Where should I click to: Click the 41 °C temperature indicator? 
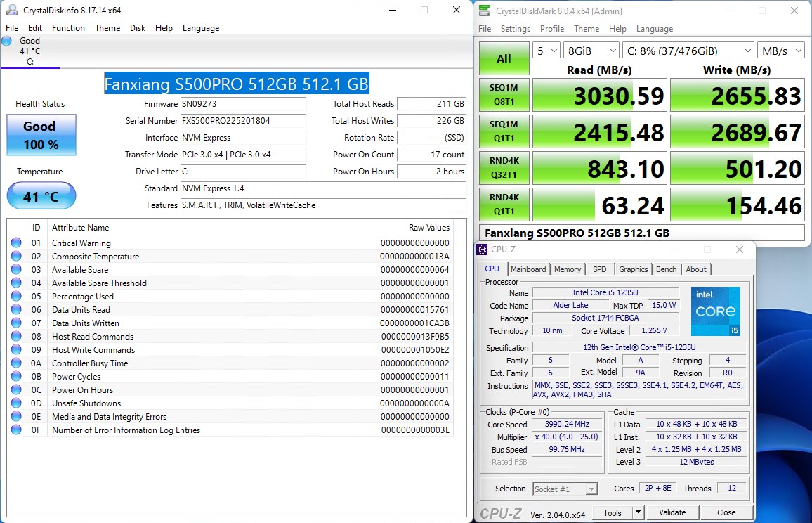(x=41, y=196)
